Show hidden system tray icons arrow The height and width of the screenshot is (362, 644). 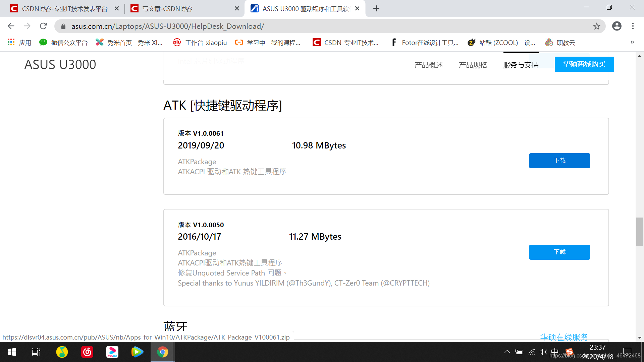coord(507,352)
